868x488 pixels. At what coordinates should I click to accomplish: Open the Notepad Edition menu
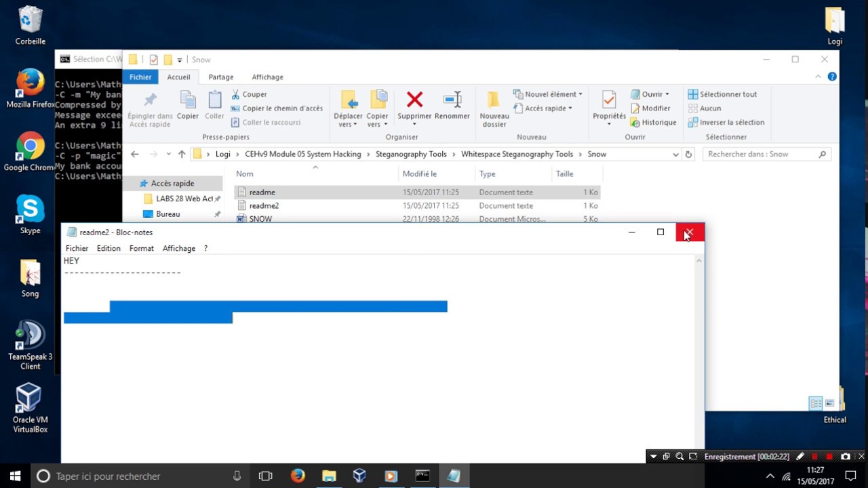[x=108, y=249]
